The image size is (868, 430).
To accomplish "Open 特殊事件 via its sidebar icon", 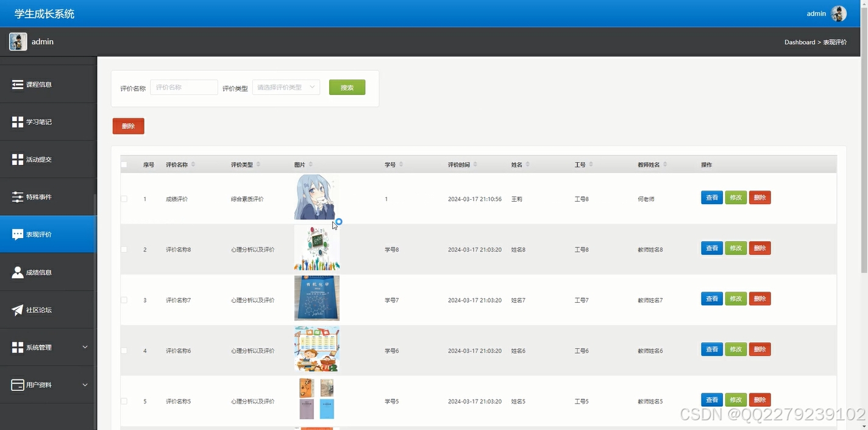I will [x=17, y=197].
